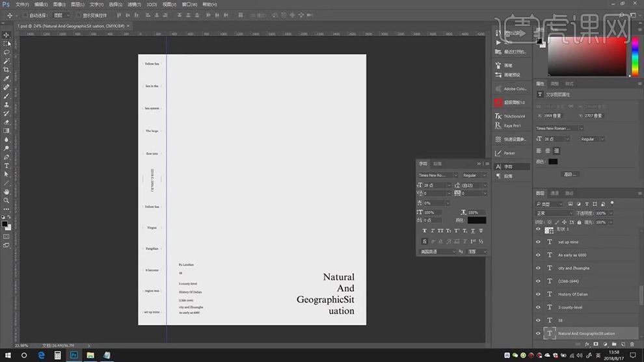Toggle Show Transform Controls checkbox
644x362 pixels.
coord(78,15)
